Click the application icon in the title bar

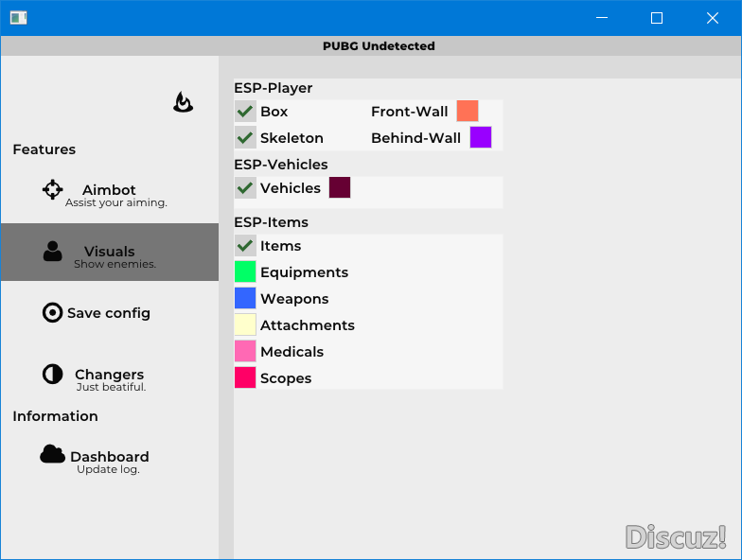pyautogui.click(x=19, y=18)
